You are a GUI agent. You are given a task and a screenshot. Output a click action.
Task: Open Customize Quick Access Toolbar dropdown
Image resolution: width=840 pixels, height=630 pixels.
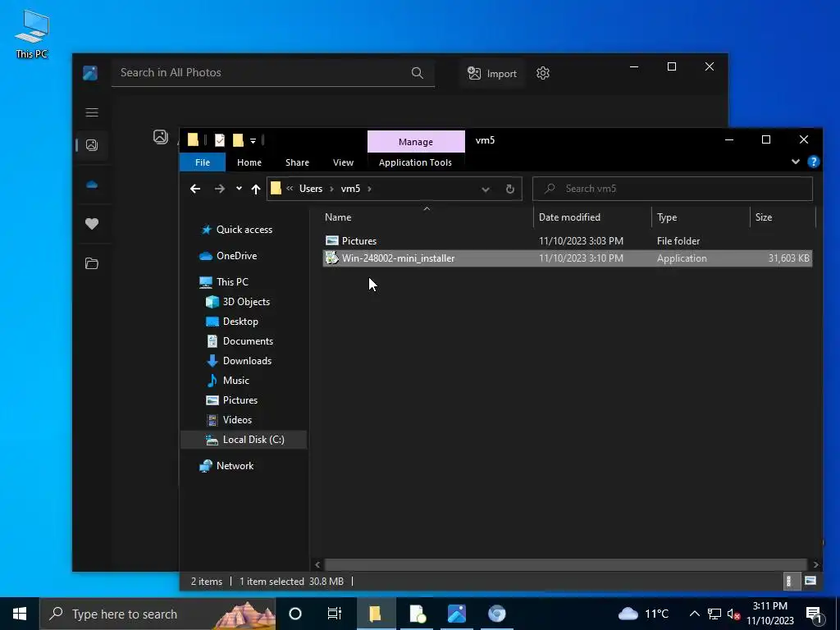coord(253,141)
